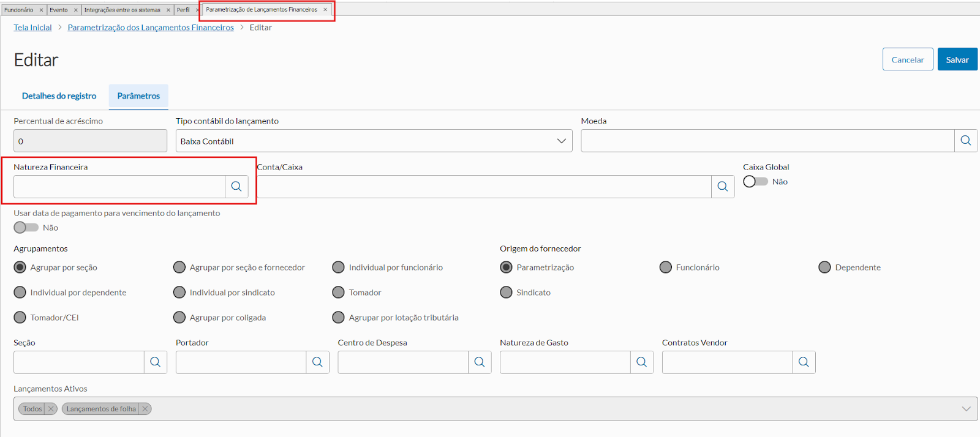Open the Natureza de Gasto lookup
Screen dimensions: 980x437
pyautogui.click(x=641, y=362)
